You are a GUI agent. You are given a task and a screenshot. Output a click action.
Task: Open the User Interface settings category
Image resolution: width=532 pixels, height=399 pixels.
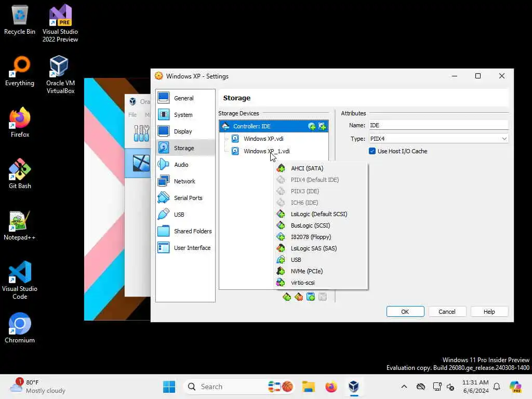[185, 248]
